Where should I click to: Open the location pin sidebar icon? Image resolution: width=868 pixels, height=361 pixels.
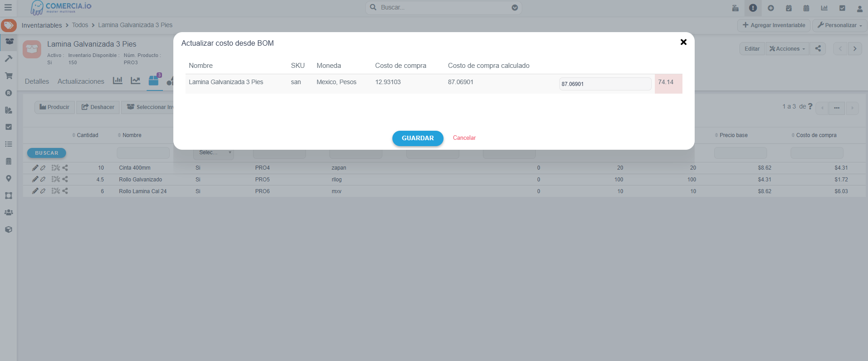[x=9, y=178]
